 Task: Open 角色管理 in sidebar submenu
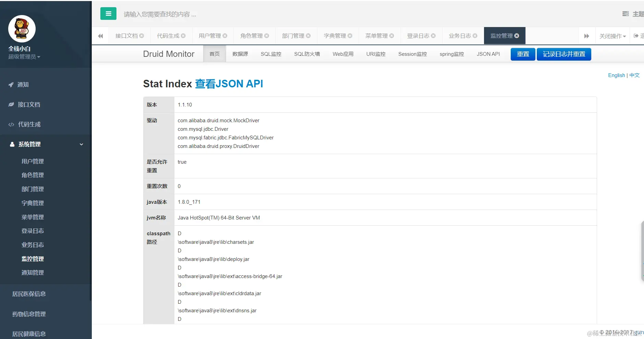pos(33,175)
